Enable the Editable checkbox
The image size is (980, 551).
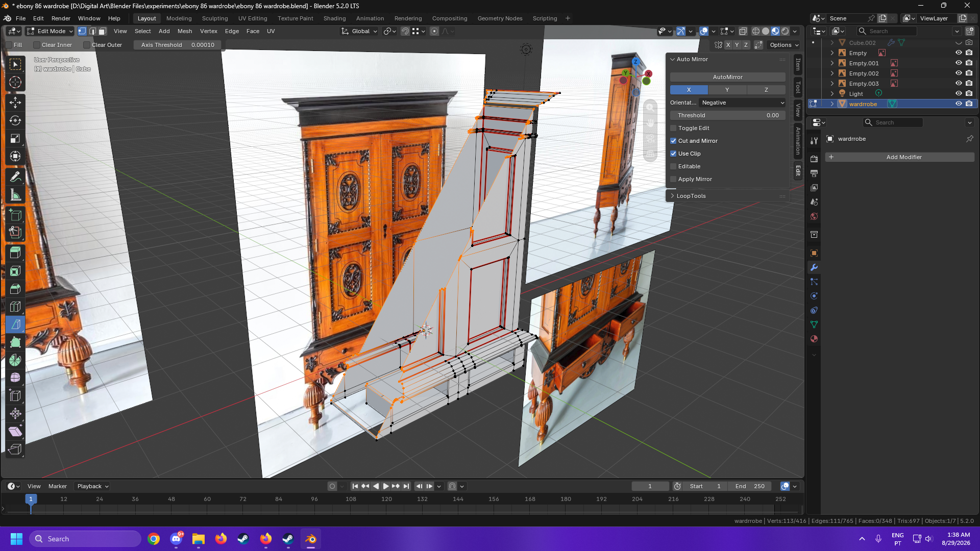pos(673,166)
